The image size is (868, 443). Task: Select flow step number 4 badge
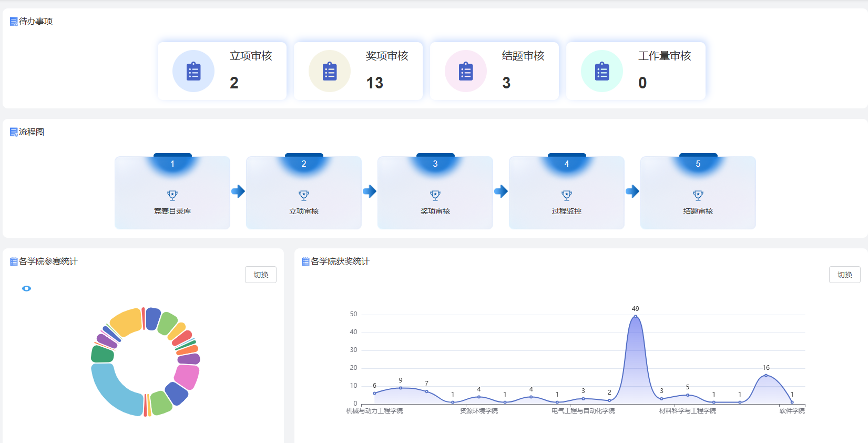(567, 164)
